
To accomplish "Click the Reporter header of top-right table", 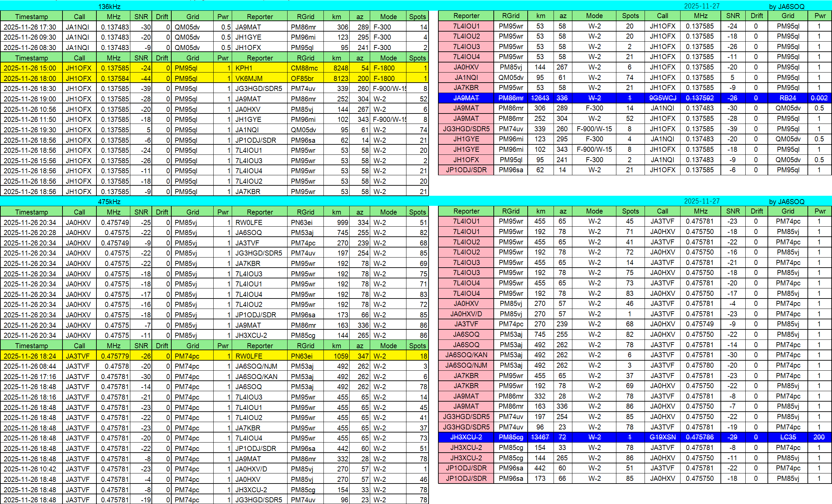I will (466, 16).
